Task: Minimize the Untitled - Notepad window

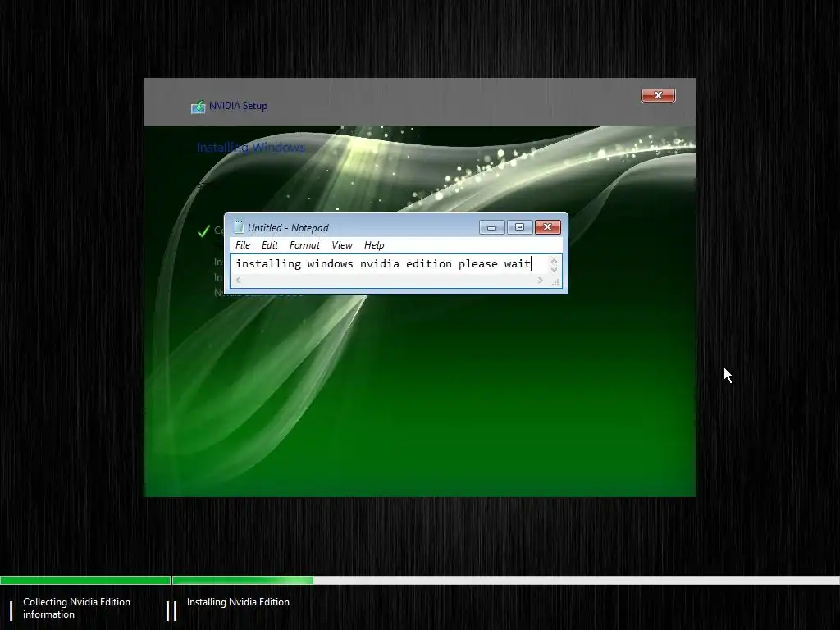Action: pyautogui.click(x=492, y=227)
